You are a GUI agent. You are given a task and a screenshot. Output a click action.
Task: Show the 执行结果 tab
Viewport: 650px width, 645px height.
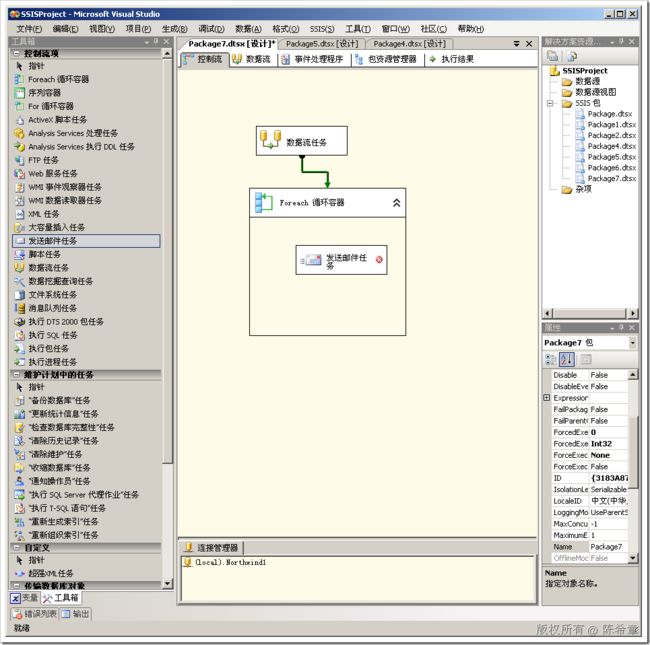pos(451,59)
